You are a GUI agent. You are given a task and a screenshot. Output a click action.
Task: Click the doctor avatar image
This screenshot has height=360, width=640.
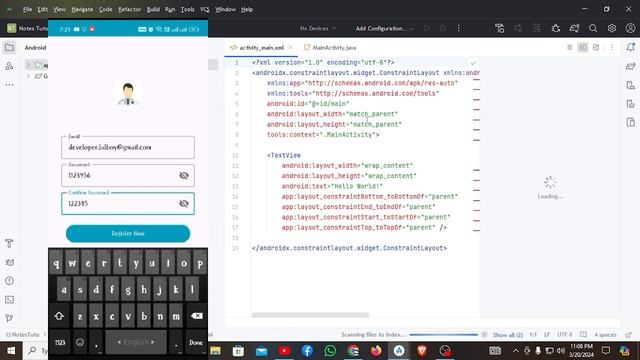128,94
